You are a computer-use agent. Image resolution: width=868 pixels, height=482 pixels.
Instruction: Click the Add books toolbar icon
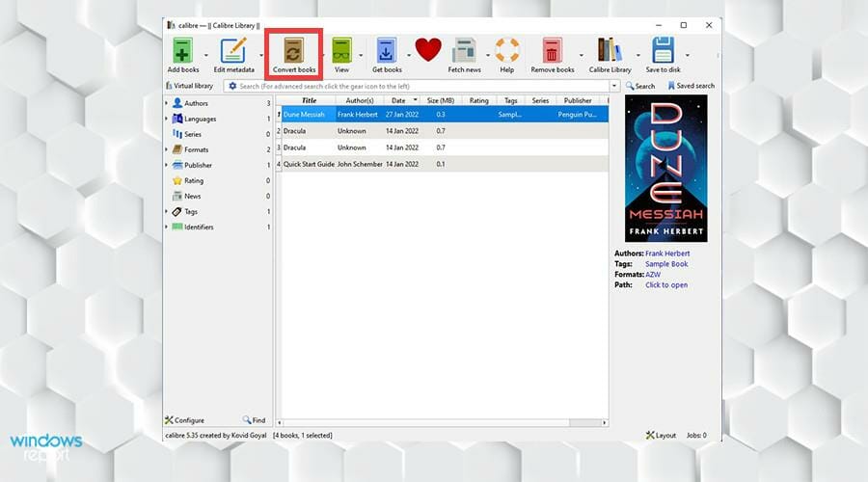click(182, 50)
